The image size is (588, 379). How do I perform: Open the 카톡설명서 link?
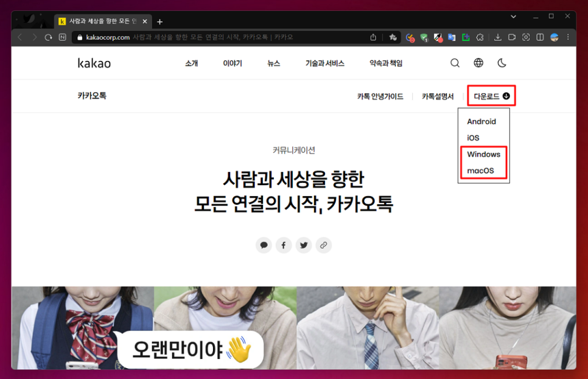(438, 96)
